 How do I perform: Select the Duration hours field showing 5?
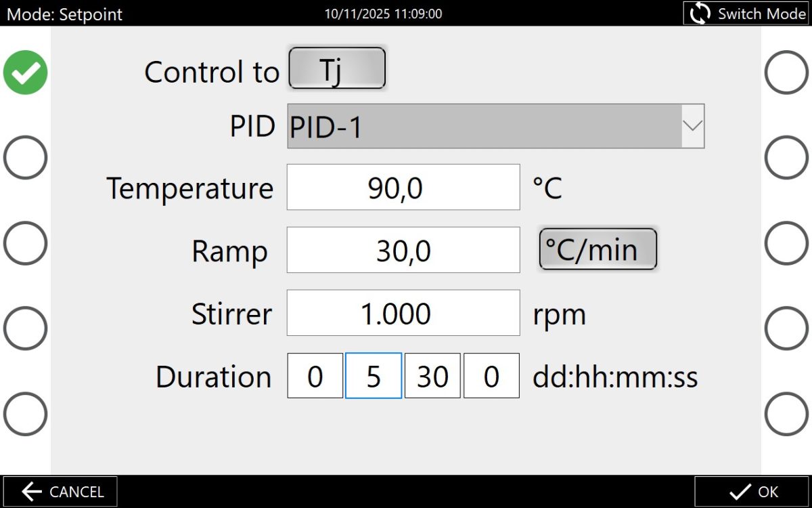pos(374,376)
